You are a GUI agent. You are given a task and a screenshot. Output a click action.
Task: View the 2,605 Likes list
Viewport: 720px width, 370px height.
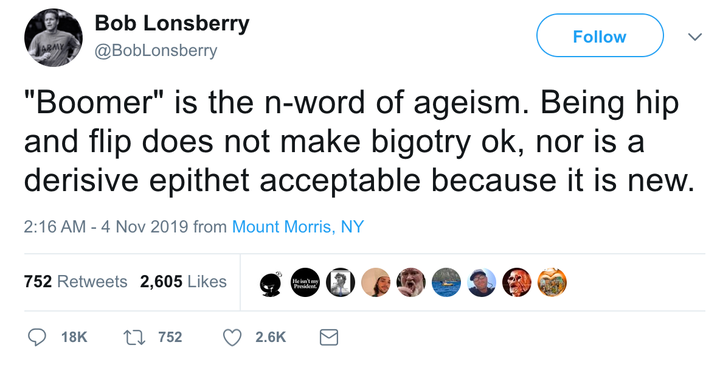pos(183,281)
